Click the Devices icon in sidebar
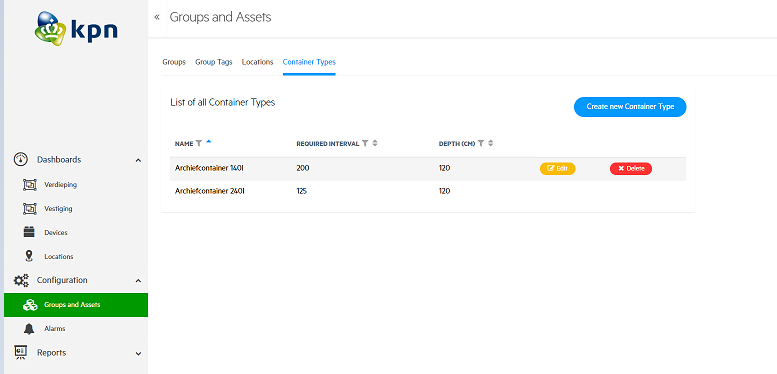777x374 pixels. [29, 232]
